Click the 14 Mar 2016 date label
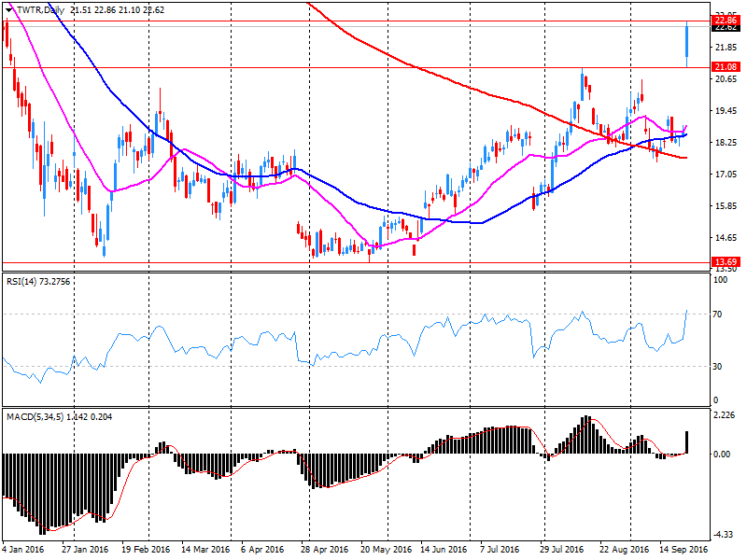Viewport: 747px width, 560px height. tap(205, 549)
